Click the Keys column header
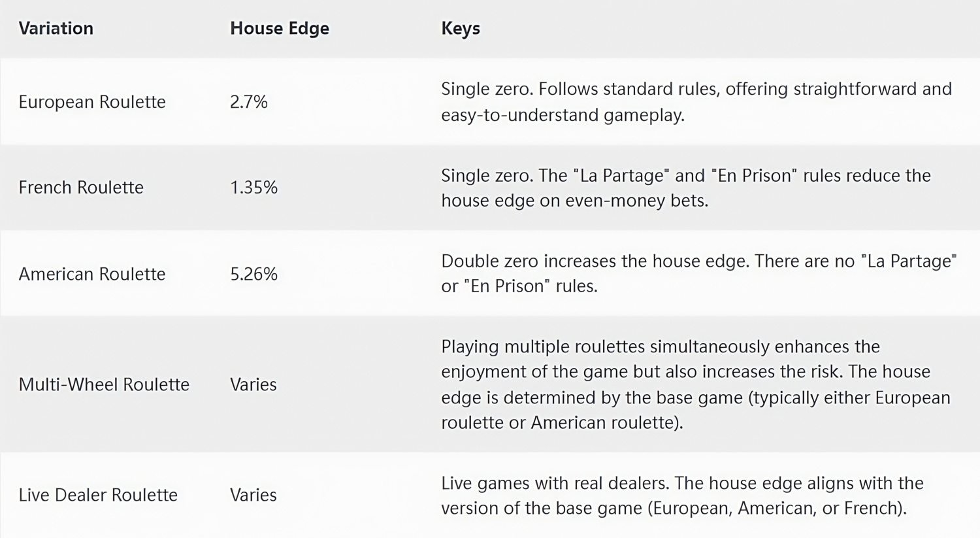Screen dimensions: 980x538 [461, 29]
